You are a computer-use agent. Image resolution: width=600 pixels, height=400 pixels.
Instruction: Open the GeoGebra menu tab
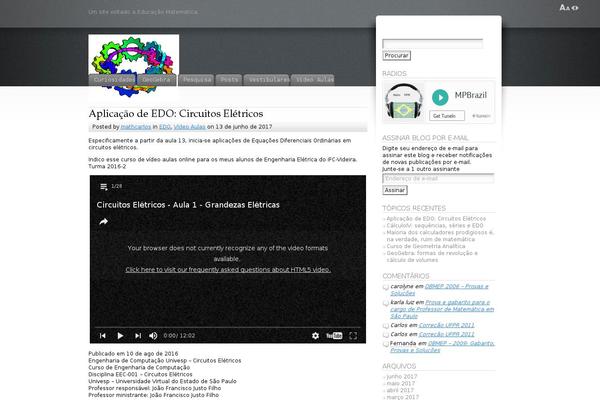(x=157, y=80)
